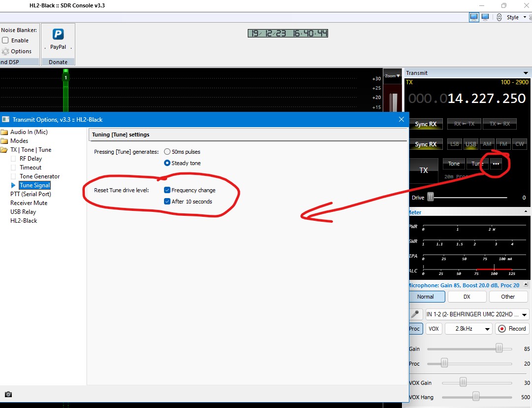Open the Zoom dropdown on the spectrum

coord(393,76)
